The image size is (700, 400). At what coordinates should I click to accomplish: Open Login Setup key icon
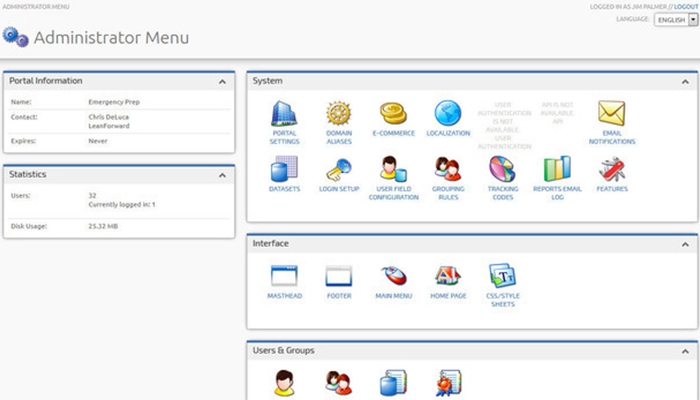pos(338,169)
